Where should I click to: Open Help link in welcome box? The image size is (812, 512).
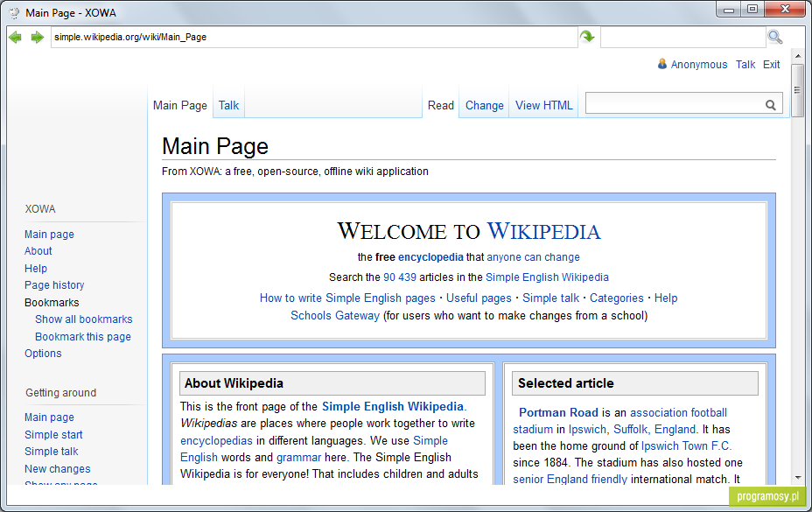pos(666,298)
